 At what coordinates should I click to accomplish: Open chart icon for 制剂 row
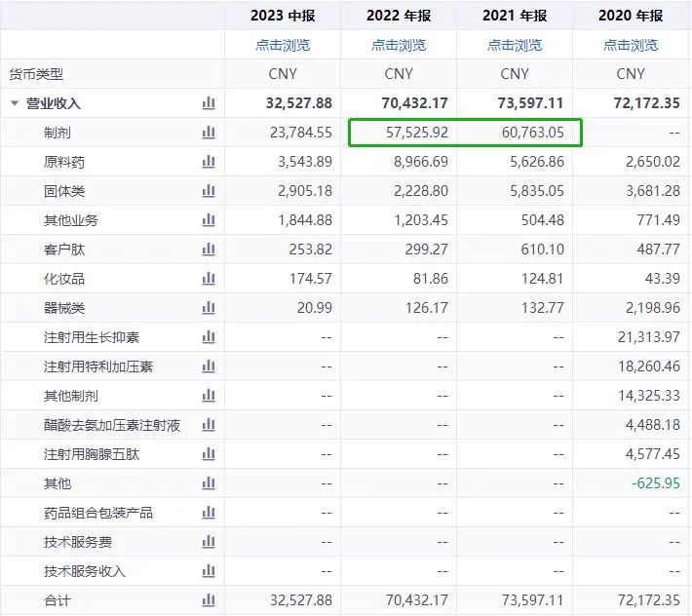[x=209, y=133]
